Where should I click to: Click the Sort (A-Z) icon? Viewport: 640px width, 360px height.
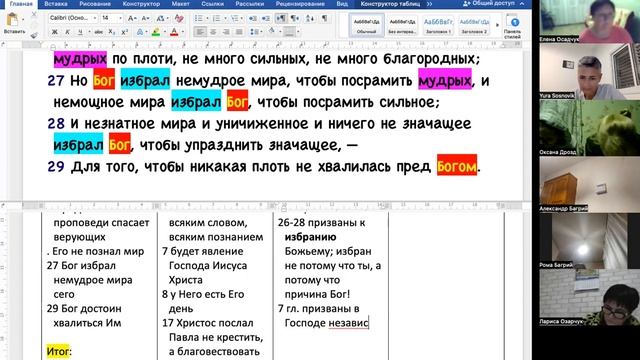[x=310, y=18]
